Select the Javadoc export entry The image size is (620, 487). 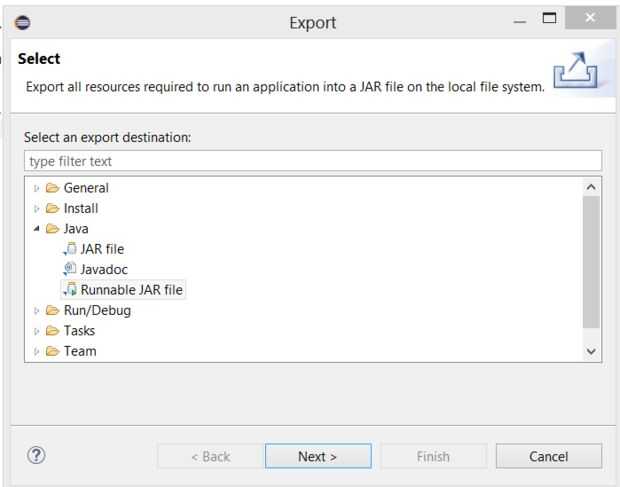click(106, 269)
